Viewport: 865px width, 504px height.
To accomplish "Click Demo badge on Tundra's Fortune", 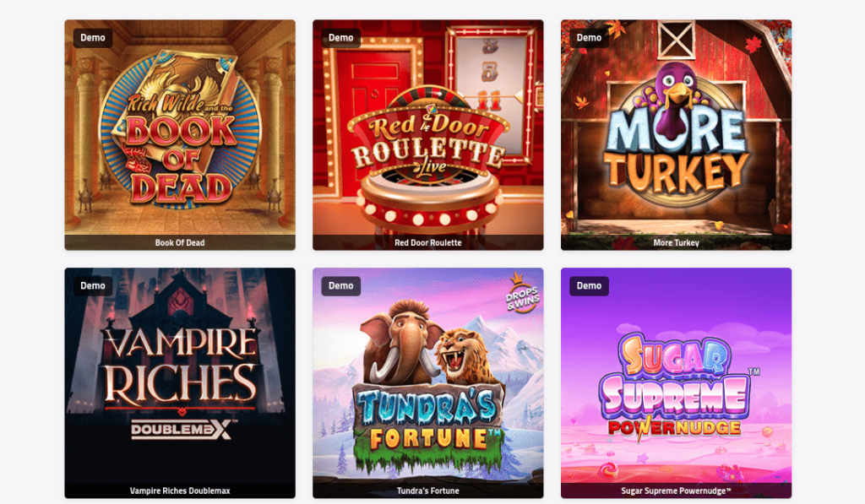I will pos(341,285).
